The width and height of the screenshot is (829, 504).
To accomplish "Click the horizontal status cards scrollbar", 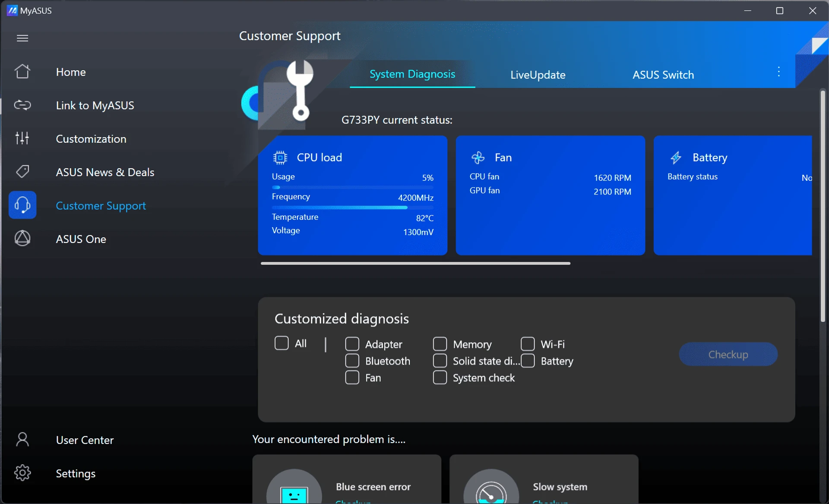I will (x=415, y=263).
